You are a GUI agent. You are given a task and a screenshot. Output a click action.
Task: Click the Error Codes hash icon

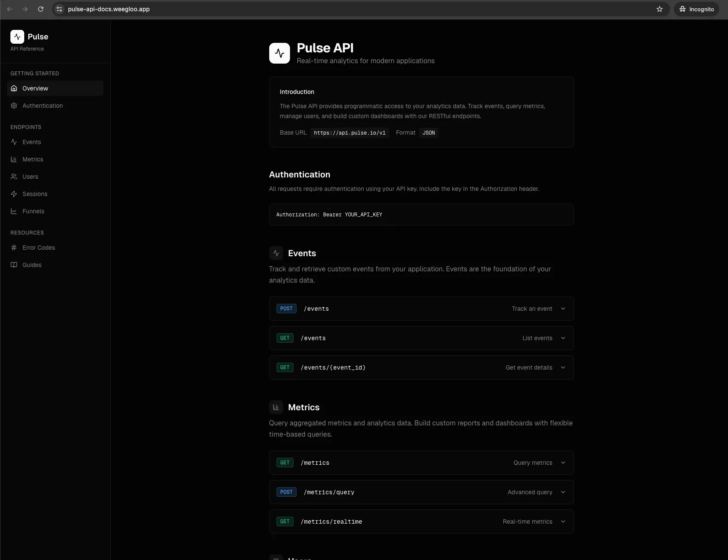14,248
